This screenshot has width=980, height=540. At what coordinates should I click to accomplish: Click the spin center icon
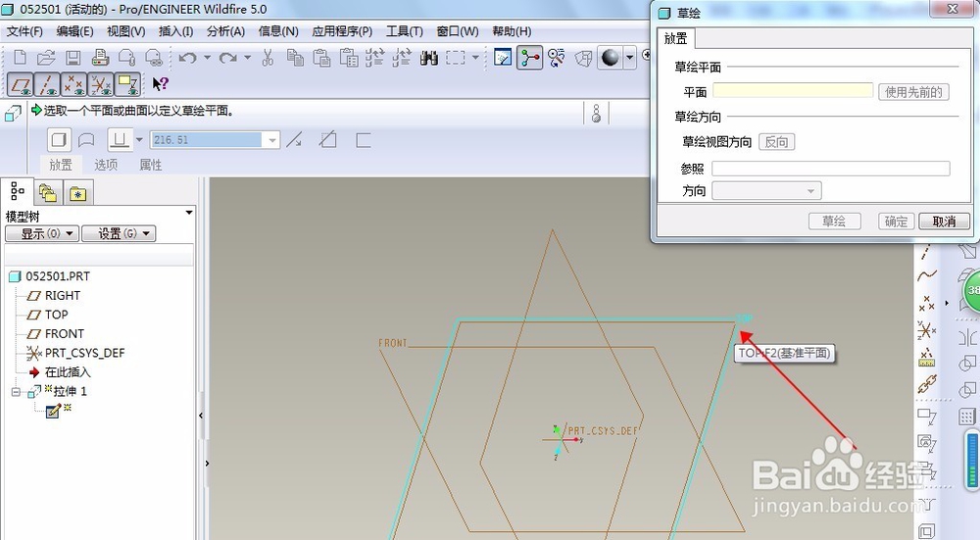click(529, 58)
